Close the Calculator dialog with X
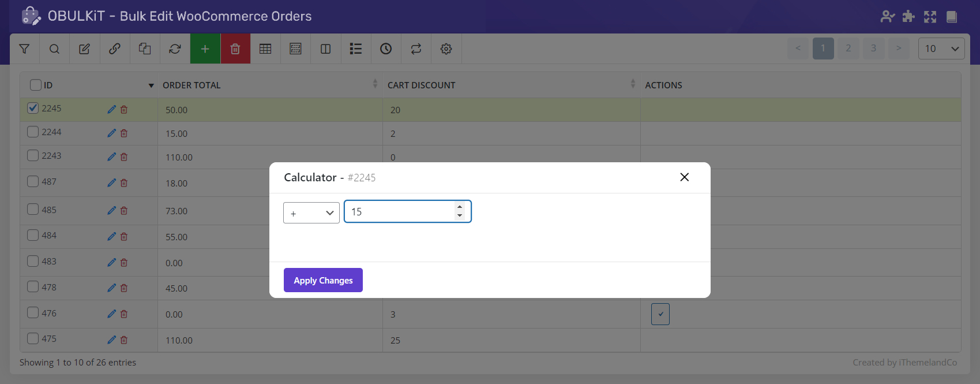 point(684,177)
